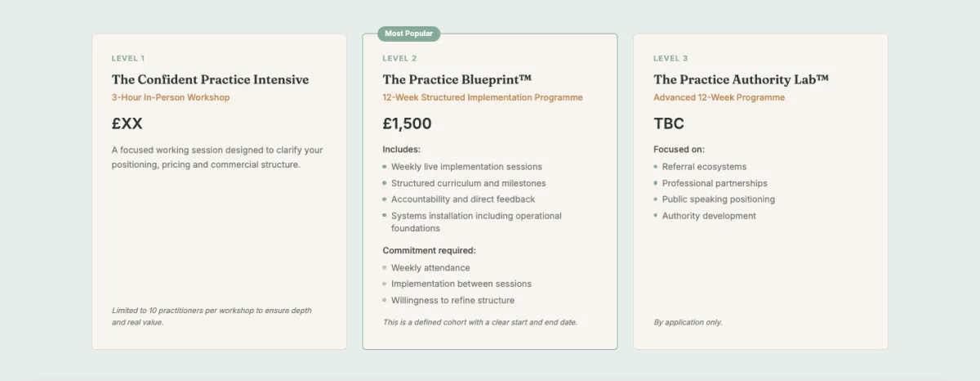Screen dimensions: 980x381
Task: Click Public speaking positioning list item
Action: (x=719, y=199)
